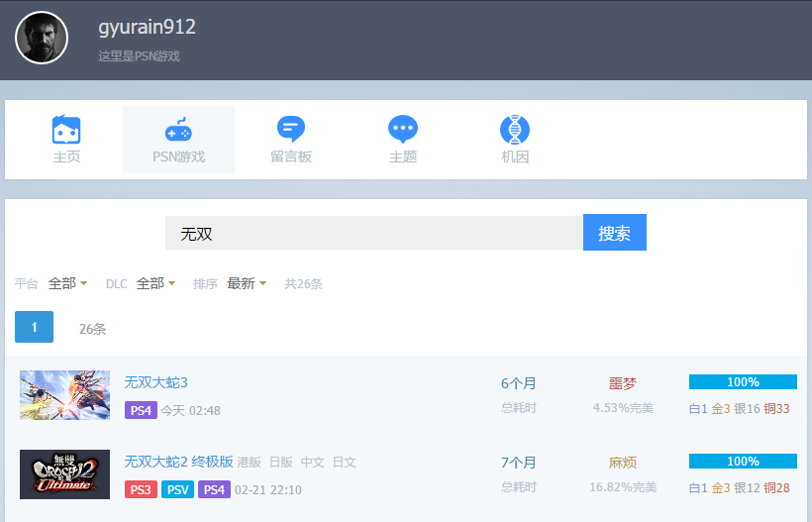Click the 铜28 bronze trophy count
This screenshot has height=522, width=812.
pos(776,487)
